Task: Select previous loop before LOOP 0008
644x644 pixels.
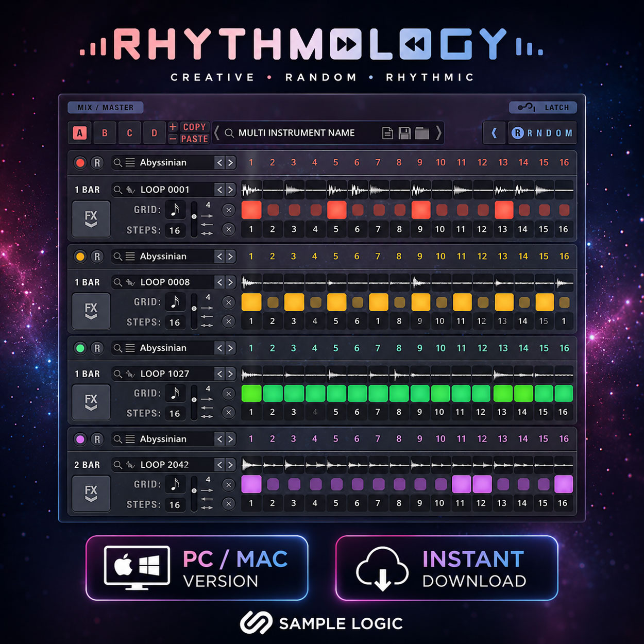Action: [220, 282]
